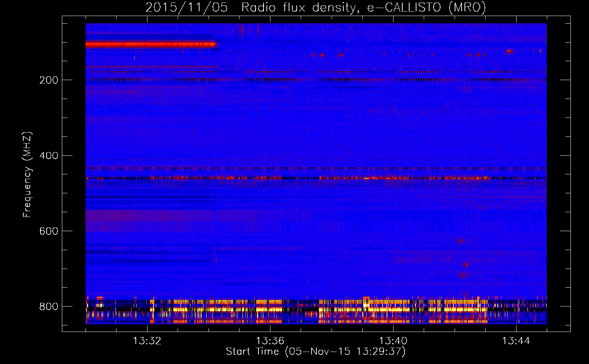589x364 pixels.
Task: Click the 400 frequency tick label
Action: pyautogui.click(x=49, y=156)
